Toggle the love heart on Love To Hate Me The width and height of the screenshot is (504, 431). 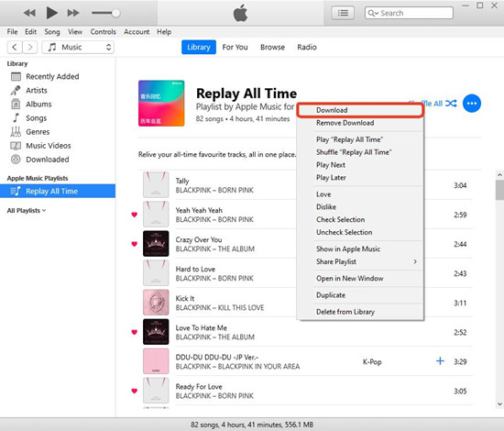[x=135, y=332]
